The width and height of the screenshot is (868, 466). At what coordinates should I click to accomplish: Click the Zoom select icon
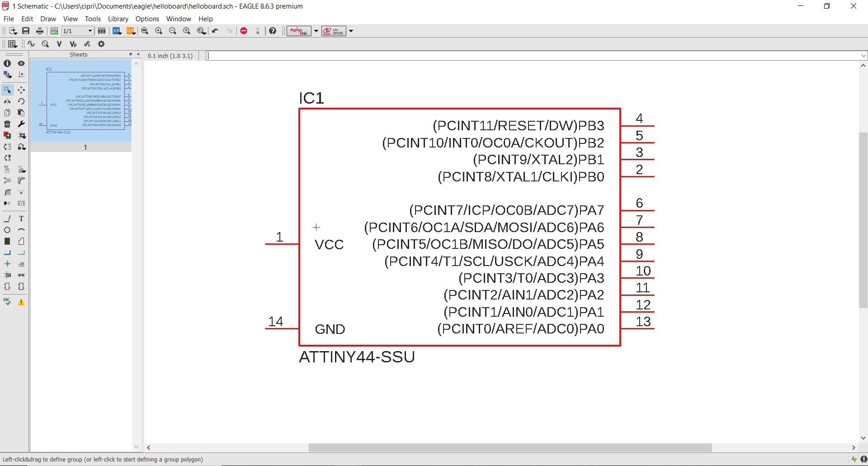(x=202, y=31)
